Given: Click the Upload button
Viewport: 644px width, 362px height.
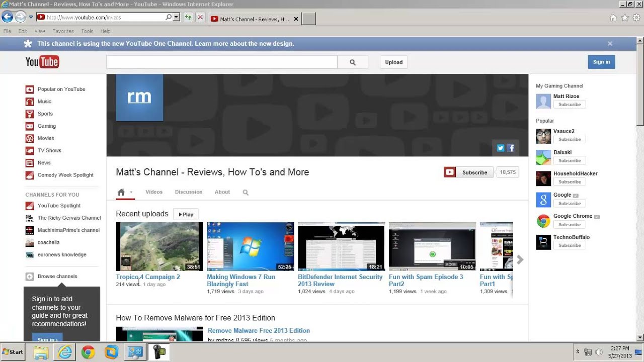Looking at the screenshot, I should click(x=394, y=62).
